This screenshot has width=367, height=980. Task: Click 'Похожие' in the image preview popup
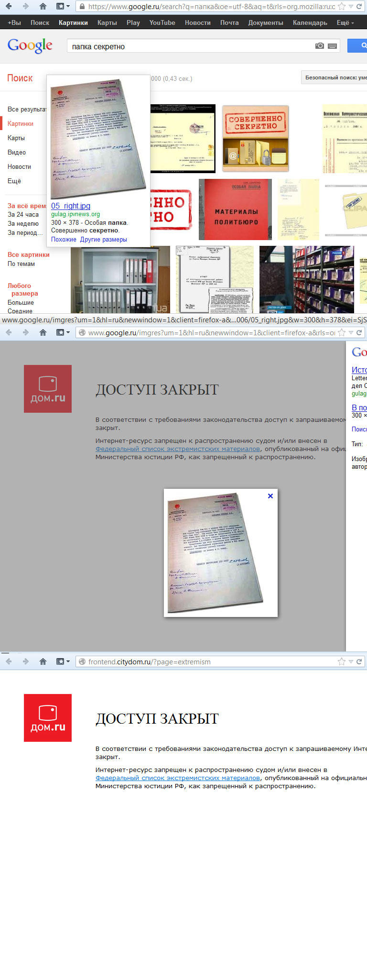tap(64, 239)
